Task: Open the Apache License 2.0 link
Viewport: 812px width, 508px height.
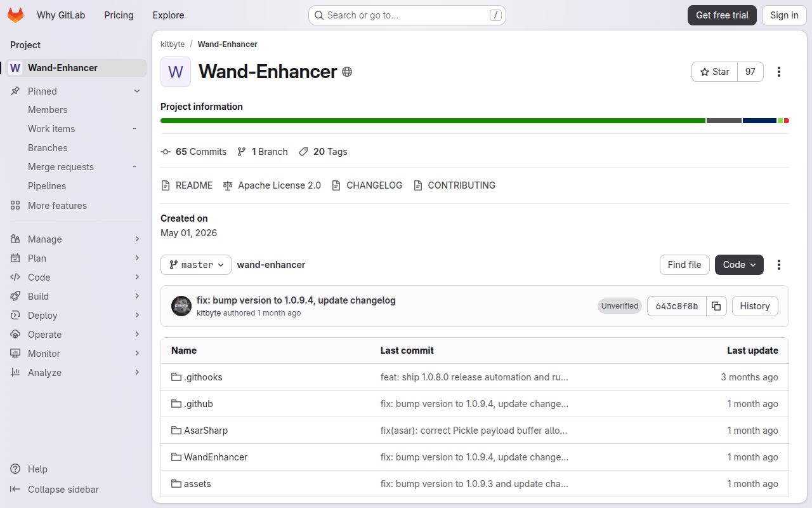Action: click(x=272, y=185)
